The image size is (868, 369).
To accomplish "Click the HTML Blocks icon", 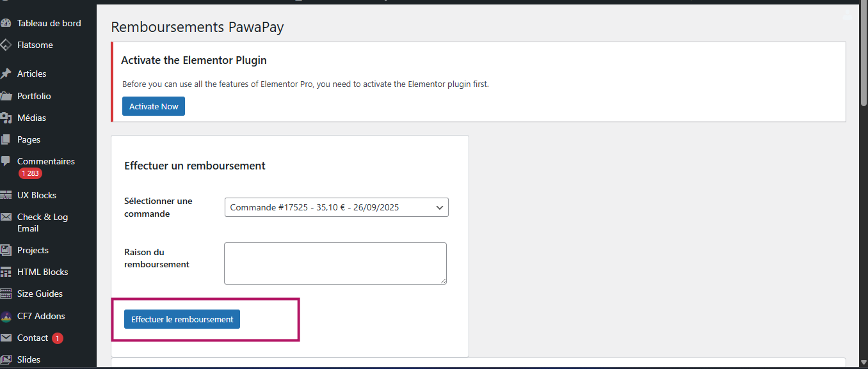I will [x=6, y=272].
